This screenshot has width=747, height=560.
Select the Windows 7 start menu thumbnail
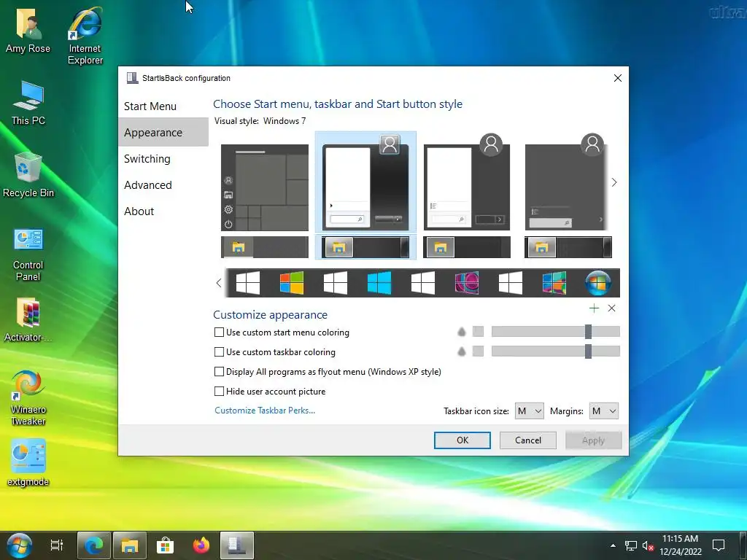366,182
